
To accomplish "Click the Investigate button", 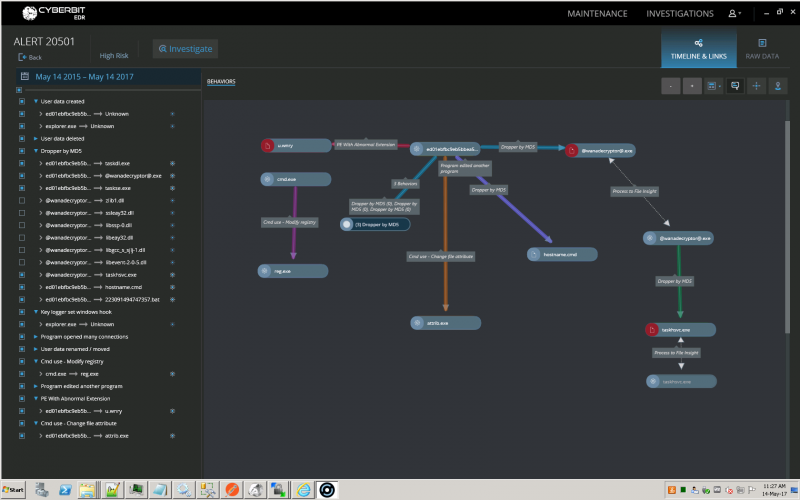I will (185, 48).
